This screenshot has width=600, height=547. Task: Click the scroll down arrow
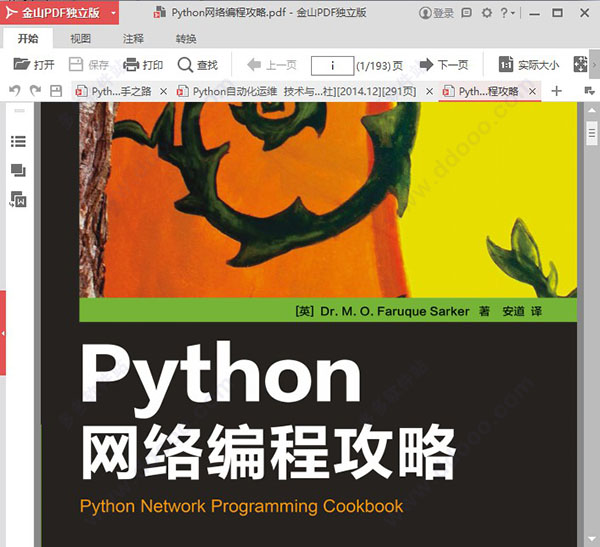(x=592, y=539)
